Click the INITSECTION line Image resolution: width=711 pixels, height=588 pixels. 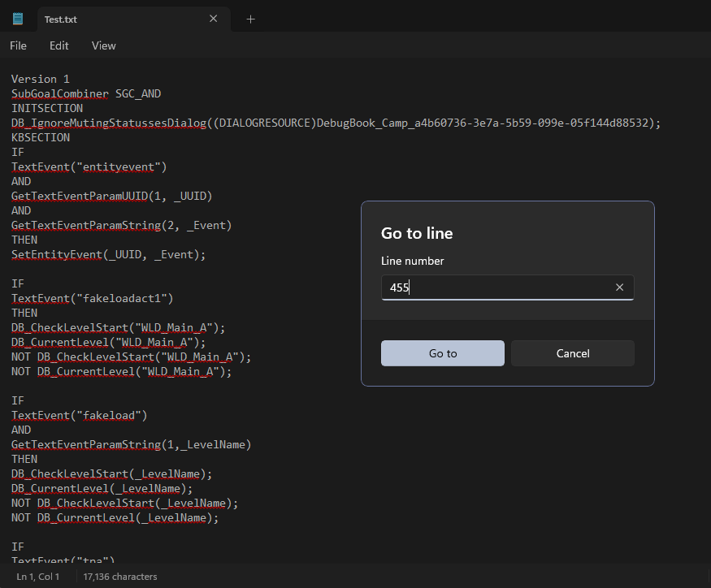[47, 108]
